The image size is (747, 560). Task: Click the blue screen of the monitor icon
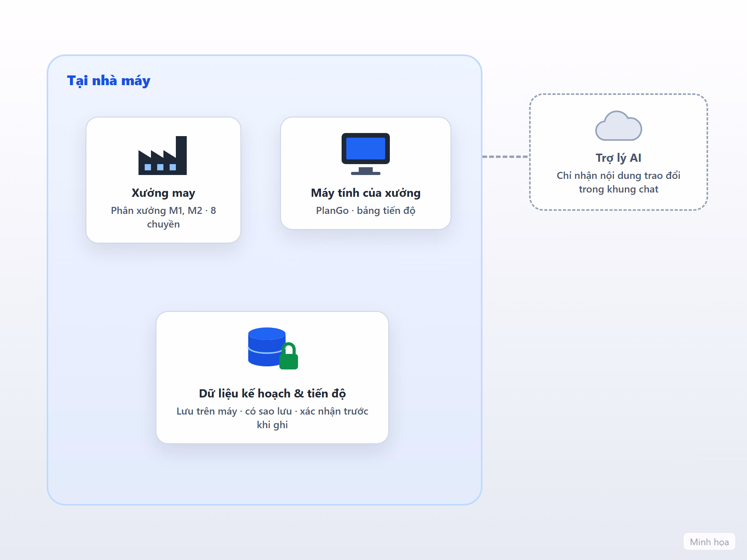point(366,148)
